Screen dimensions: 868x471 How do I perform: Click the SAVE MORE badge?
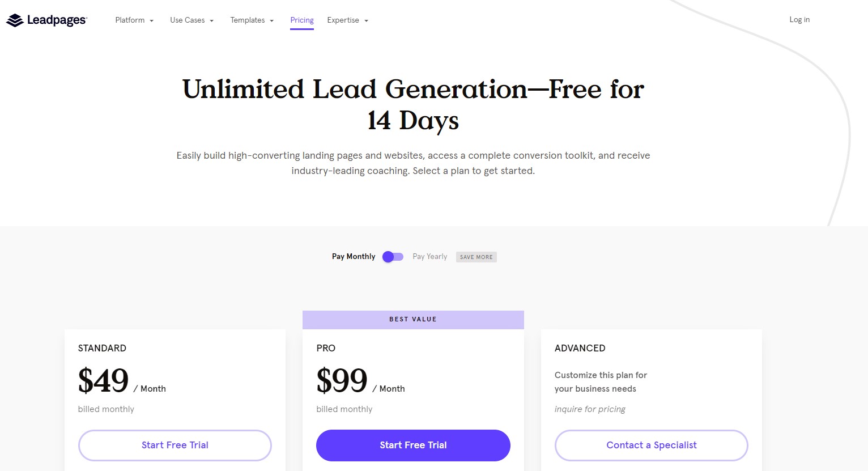[476, 257]
